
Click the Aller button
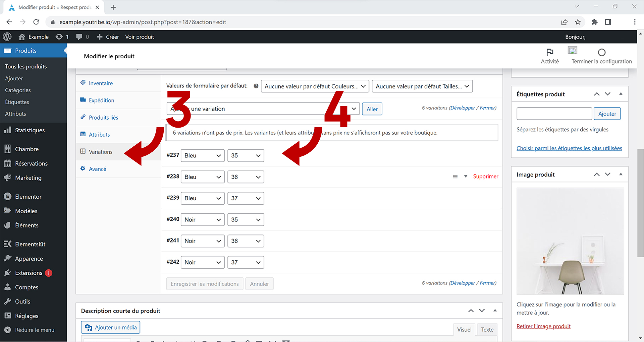[372, 109]
